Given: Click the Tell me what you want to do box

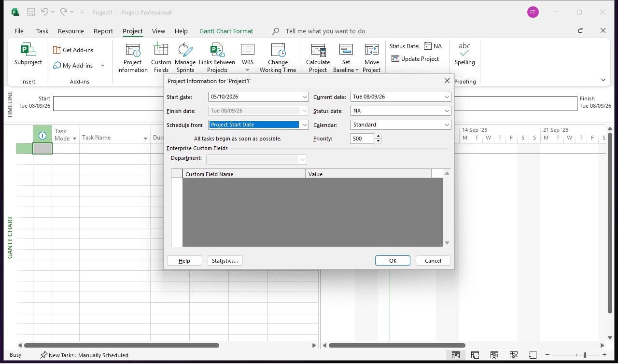Looking at the screenshot, I should [x=325, y=31].
